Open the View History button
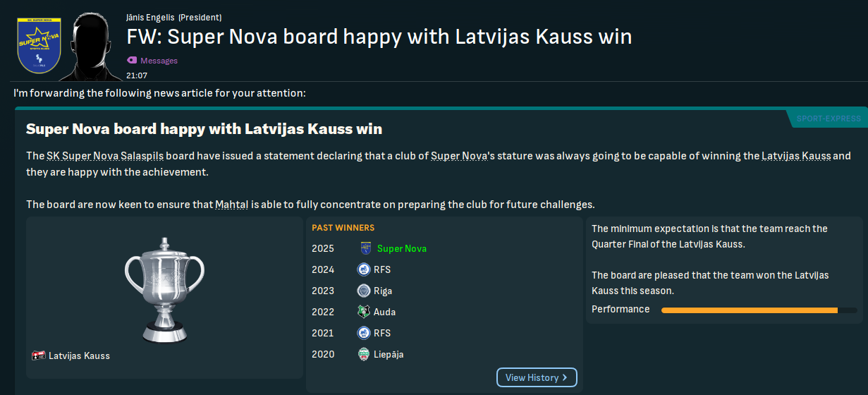Viewport: 868px width, 395px height. (x=537, y=377)
